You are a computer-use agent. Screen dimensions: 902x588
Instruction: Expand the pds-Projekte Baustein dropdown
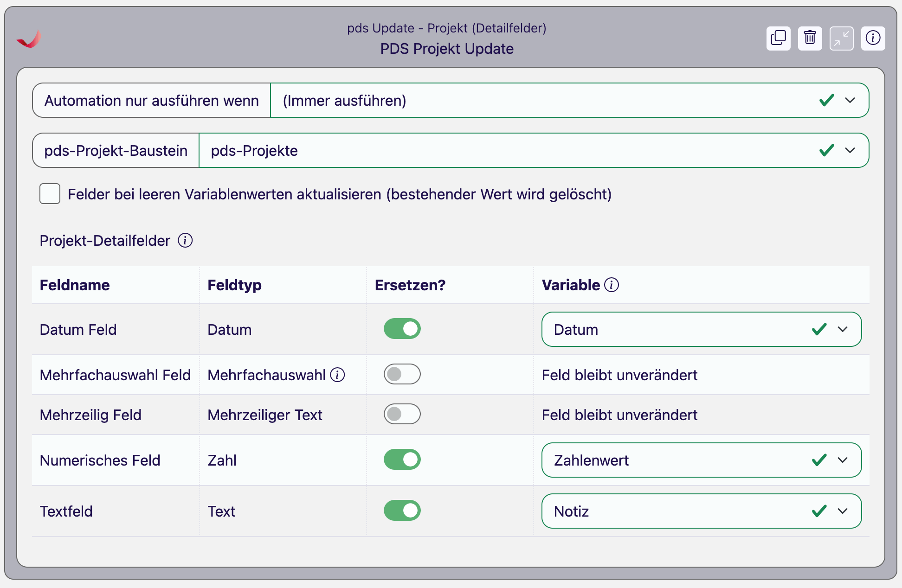tap(850, 150)
